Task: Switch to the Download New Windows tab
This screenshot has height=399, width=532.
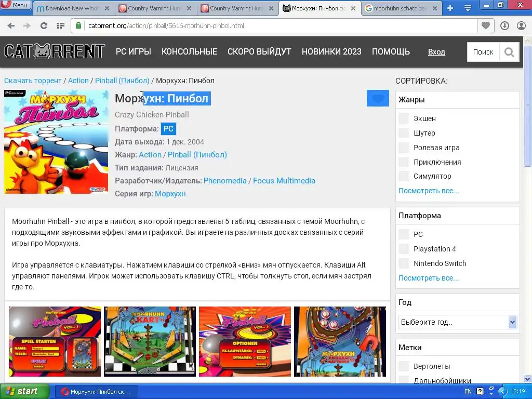Action: 73,8
